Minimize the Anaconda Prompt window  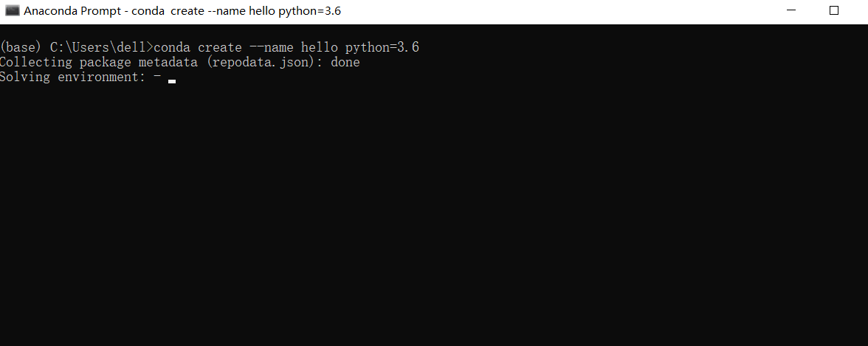tap(791, 10)
